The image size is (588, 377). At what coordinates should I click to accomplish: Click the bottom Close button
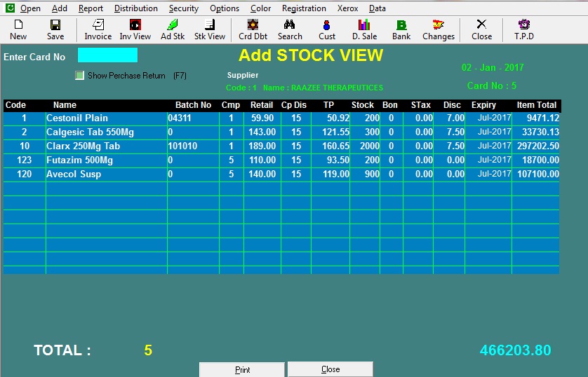(x=330, y=369)
